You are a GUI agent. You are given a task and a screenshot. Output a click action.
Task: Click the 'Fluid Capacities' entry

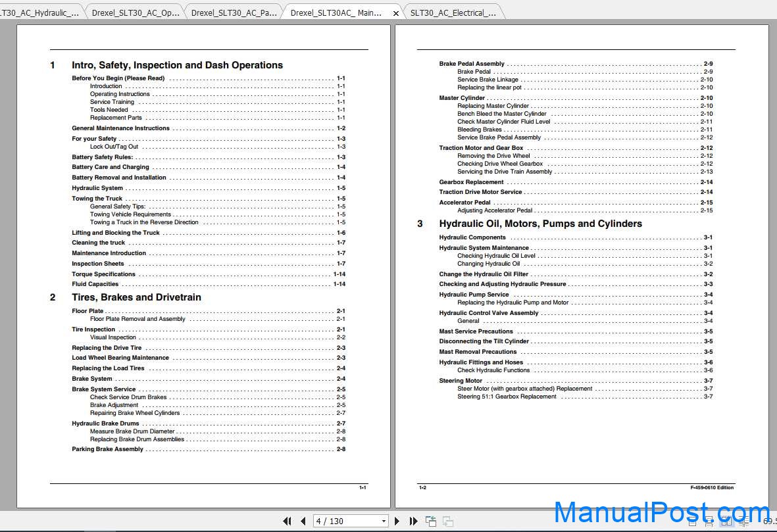pyautogui.click(x=209, y=284)
